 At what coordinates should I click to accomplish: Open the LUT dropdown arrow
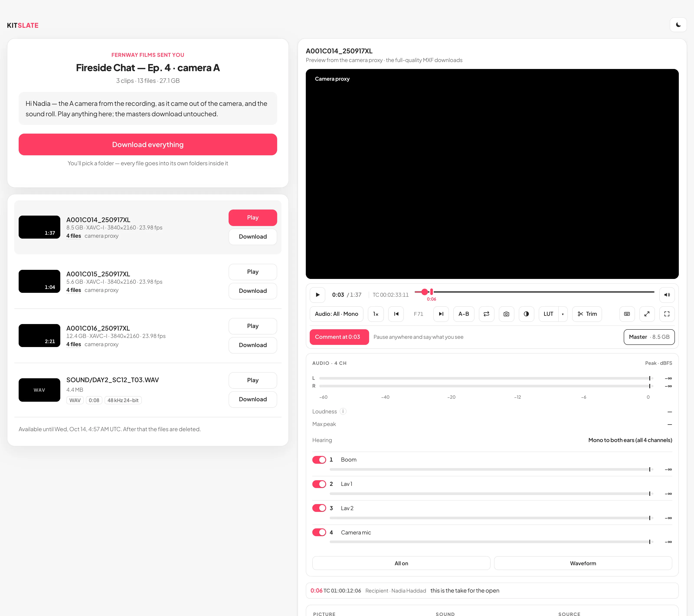pos(563,314)
